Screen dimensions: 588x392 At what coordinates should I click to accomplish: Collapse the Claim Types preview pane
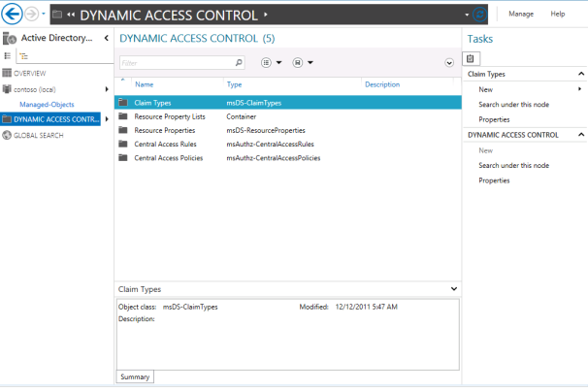pos(454,289)
